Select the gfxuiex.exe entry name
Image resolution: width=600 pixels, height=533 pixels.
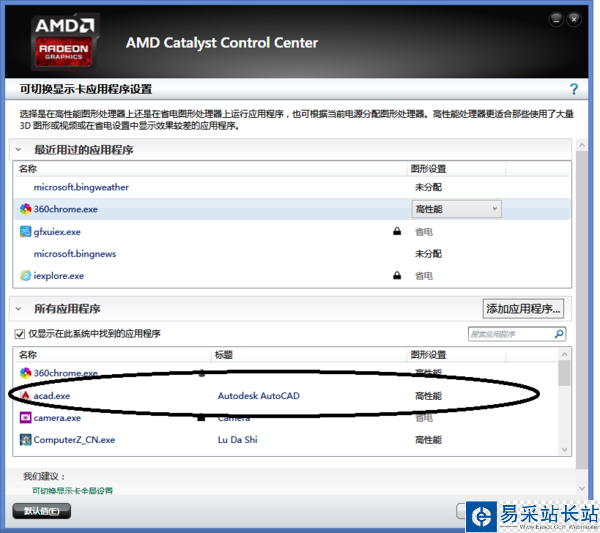point(57,232)
